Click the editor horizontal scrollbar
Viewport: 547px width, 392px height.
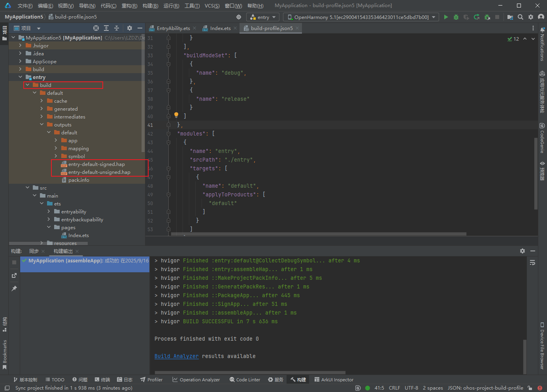[x=319, y=234]
